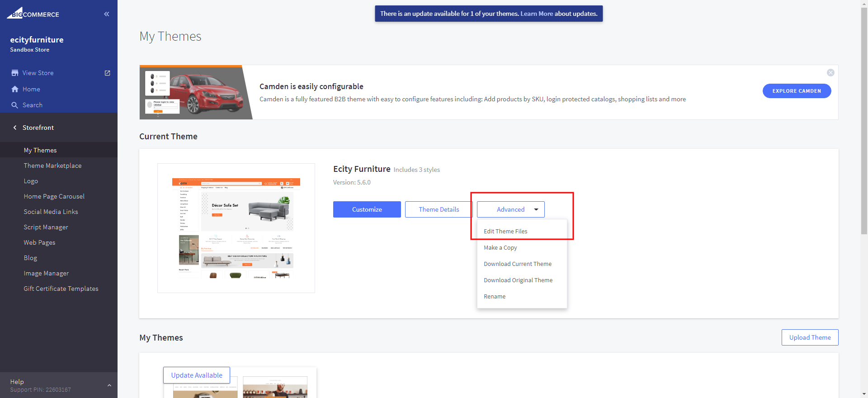Collapse the sidebar with double-chevron icon
The height and width of the screenshot is (398, 868).
107,14
